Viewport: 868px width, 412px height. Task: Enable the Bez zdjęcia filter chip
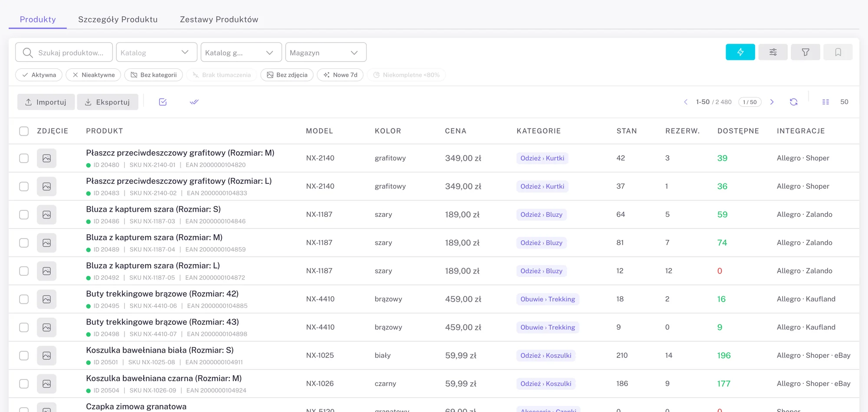pos(287,75)
